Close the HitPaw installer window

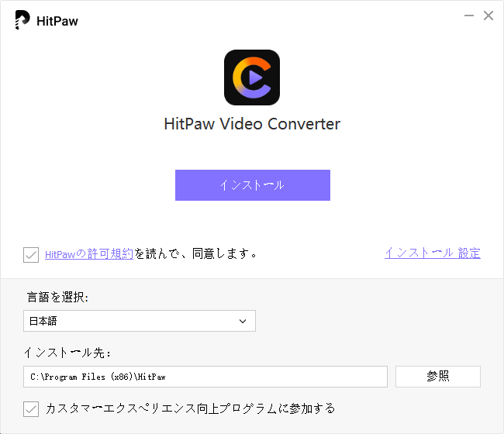click(488, 15)
